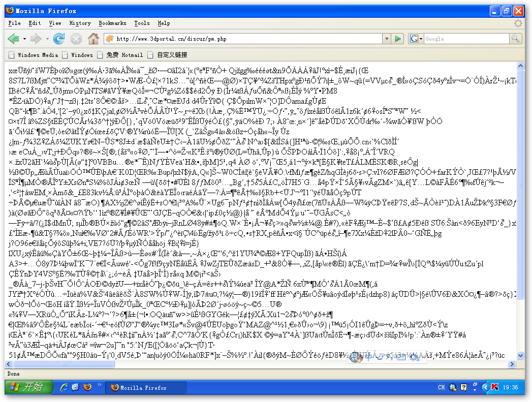
Task: Go to the Home page
Action: 93,39
